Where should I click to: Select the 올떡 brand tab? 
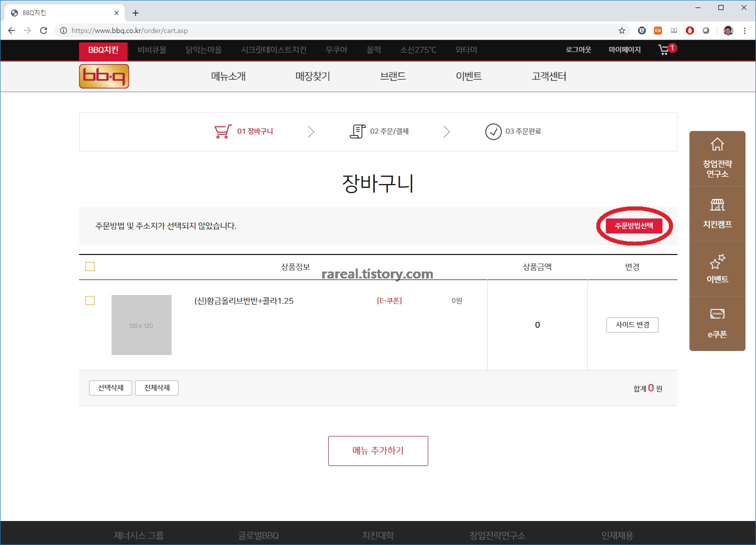click(374, 50)
